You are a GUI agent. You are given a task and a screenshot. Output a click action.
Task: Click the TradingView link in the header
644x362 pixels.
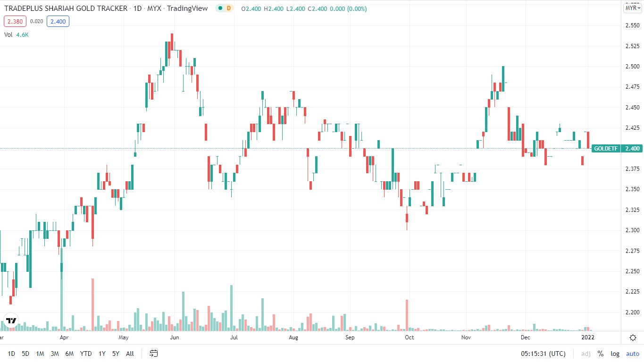pos(188,8)
